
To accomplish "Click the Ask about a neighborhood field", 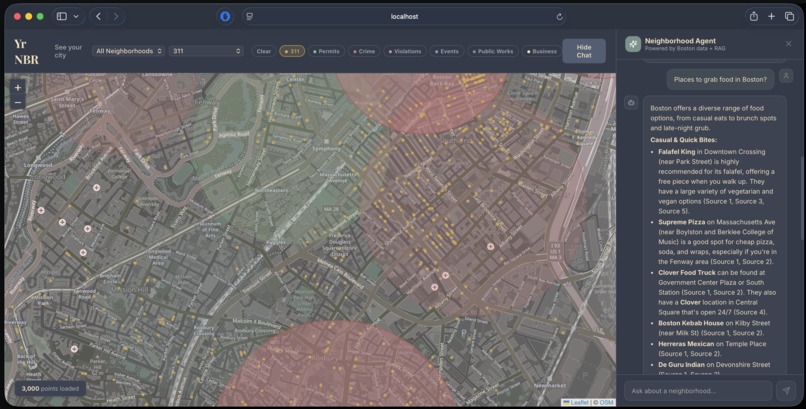I will (698, 391).
